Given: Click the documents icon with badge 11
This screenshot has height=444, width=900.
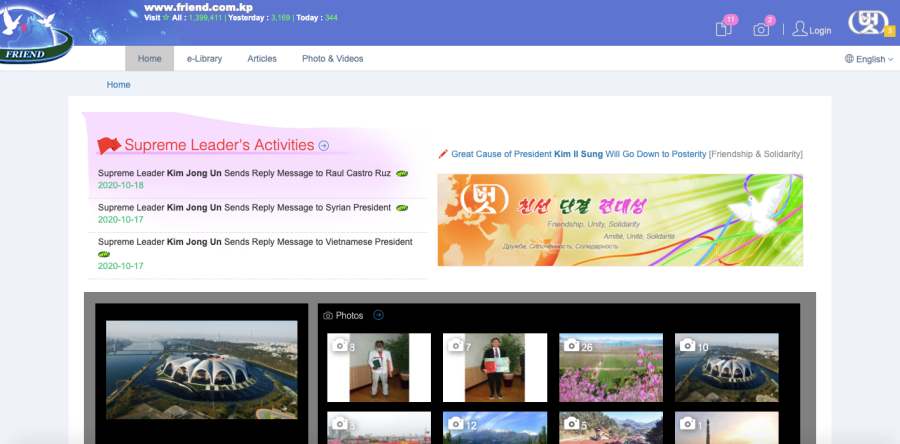Looking at the screenshot, I should (724, 28).
